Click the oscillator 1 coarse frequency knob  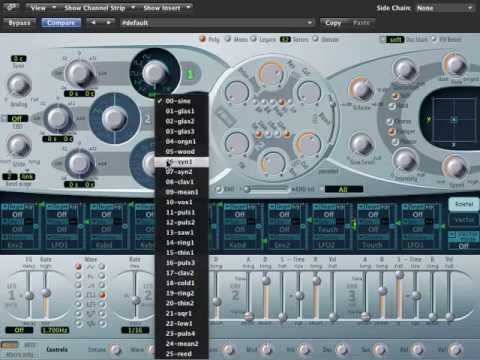coord(79,73)
